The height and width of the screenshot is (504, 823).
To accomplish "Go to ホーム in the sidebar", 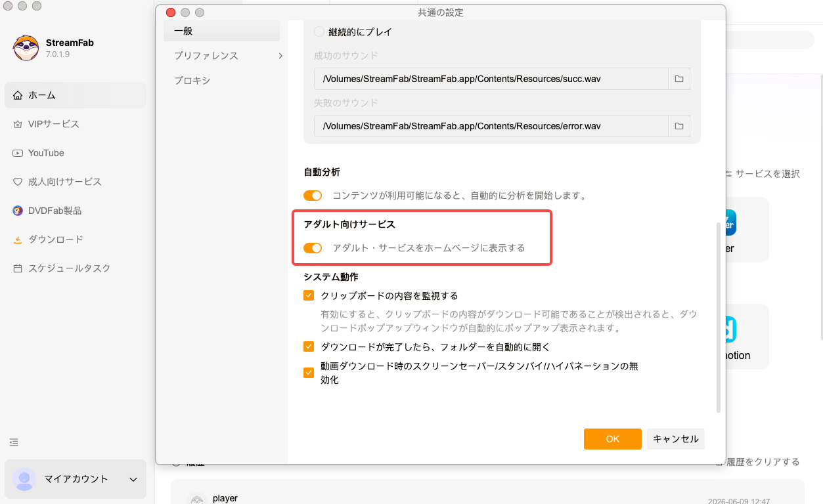I will 76,95.
